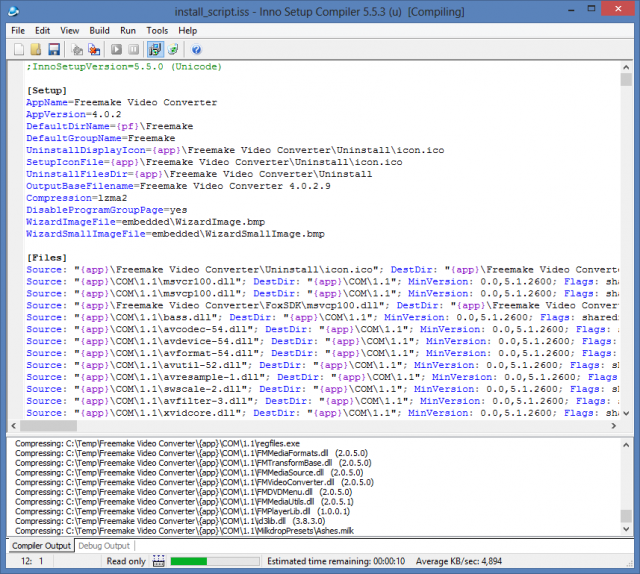Screen dimensions: 640x574
Task: Switch to the Debug Output tab
Action: click(105, 546)
